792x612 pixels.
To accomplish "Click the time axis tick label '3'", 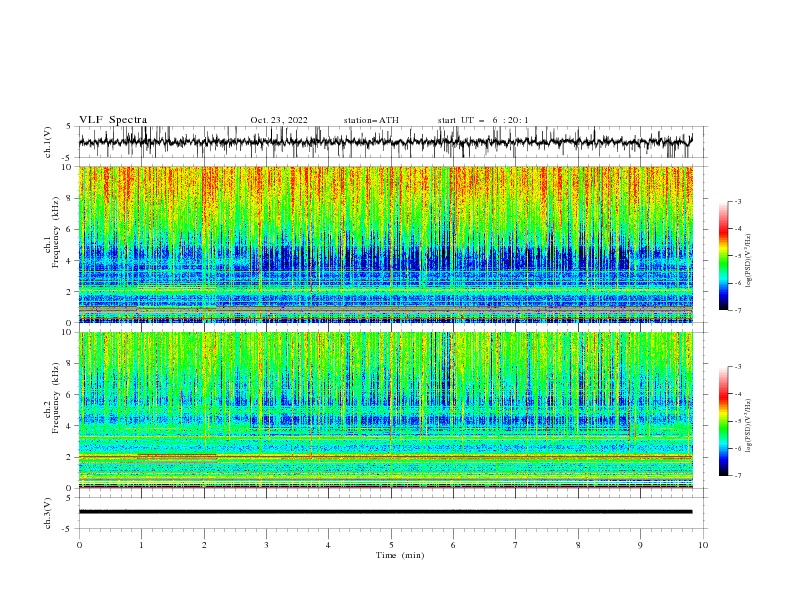I will [x=266, y=545].
